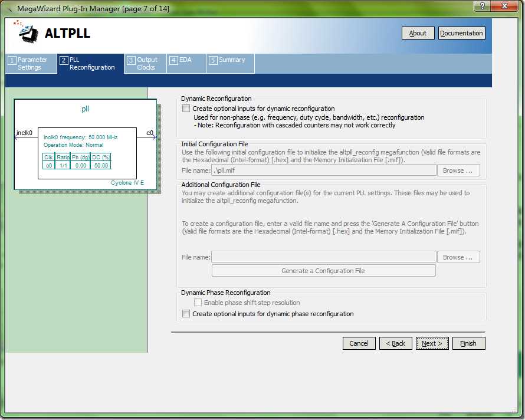Viewport: 525px width, 420px height.
Task: Click the additional configuration file name field
Action: coord(323,257)
